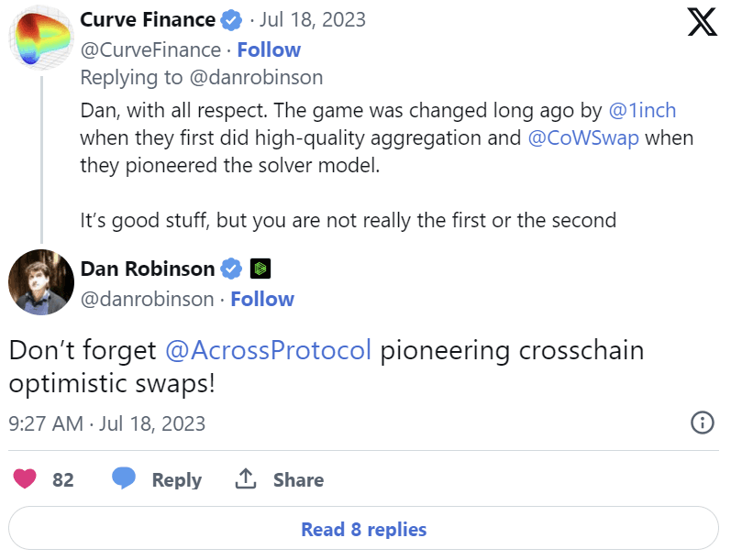Viewport: 731px width, 560px height.
Task: Follow the @CurveFinance account
Action: click(x=269, y=49)
